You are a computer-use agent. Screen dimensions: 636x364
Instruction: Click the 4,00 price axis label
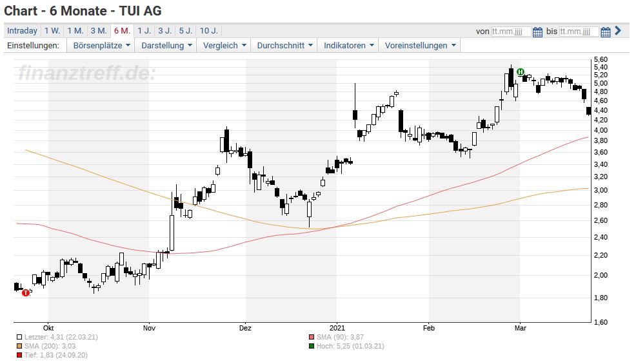pos(601,131)
